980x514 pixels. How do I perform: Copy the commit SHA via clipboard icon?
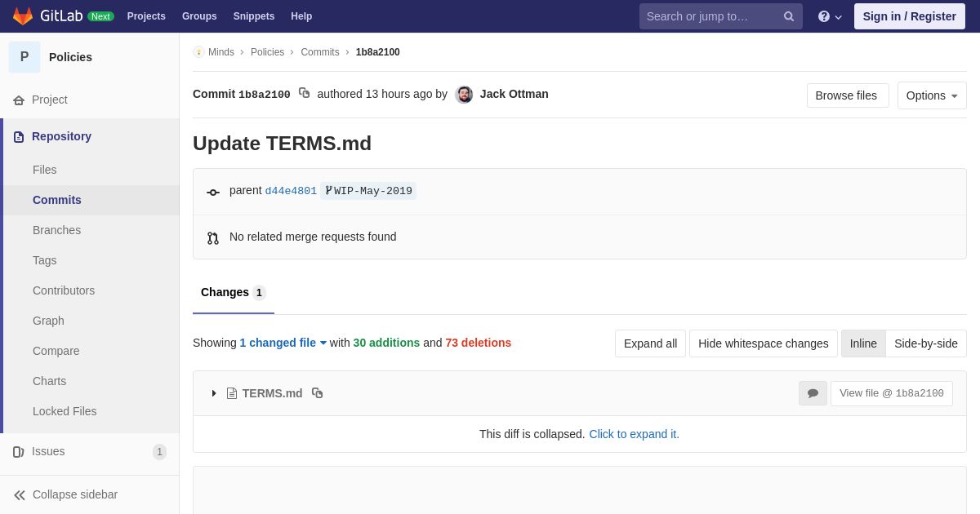click(304, 93)
